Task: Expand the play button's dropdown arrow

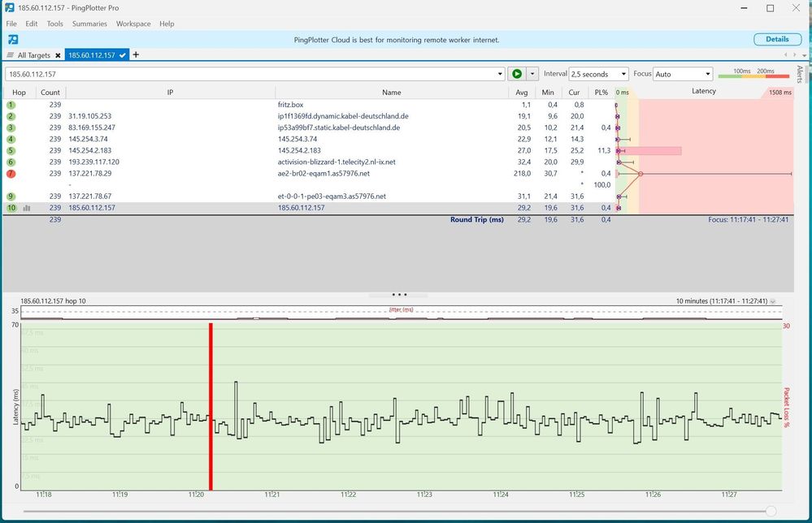Action: (x=533, y=73)
